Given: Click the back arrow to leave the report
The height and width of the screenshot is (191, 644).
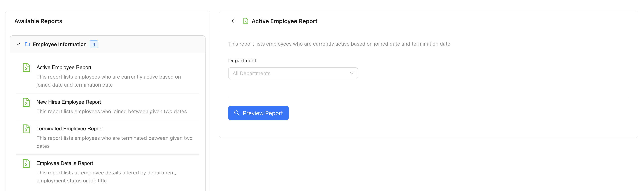Looking at the screenshot, I should click(234, 21).
